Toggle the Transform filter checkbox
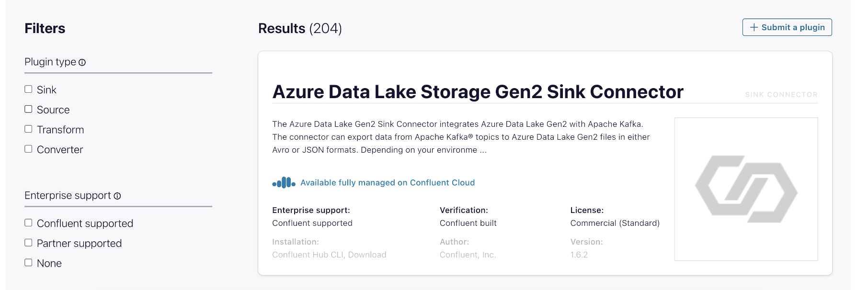Viewport: 868px width, 290px height. [28, 129]
